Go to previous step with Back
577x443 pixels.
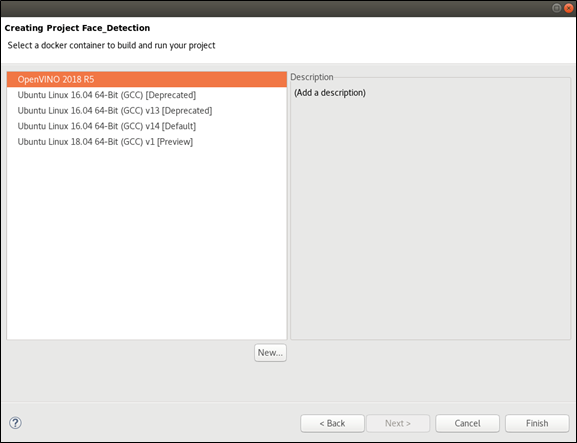pyautogui.click(x=332, y=423)
